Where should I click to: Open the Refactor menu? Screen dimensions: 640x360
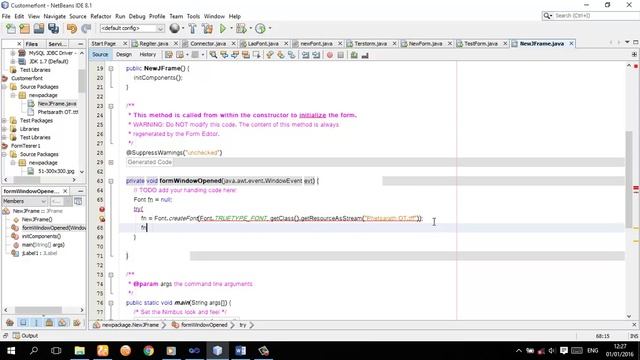tap(101, 16)
